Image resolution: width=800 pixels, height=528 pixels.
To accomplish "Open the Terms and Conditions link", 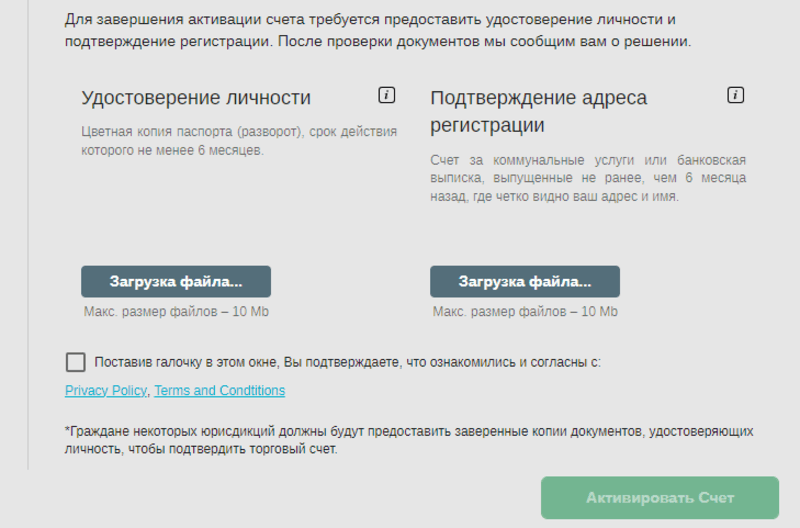I will click(219, 390).
